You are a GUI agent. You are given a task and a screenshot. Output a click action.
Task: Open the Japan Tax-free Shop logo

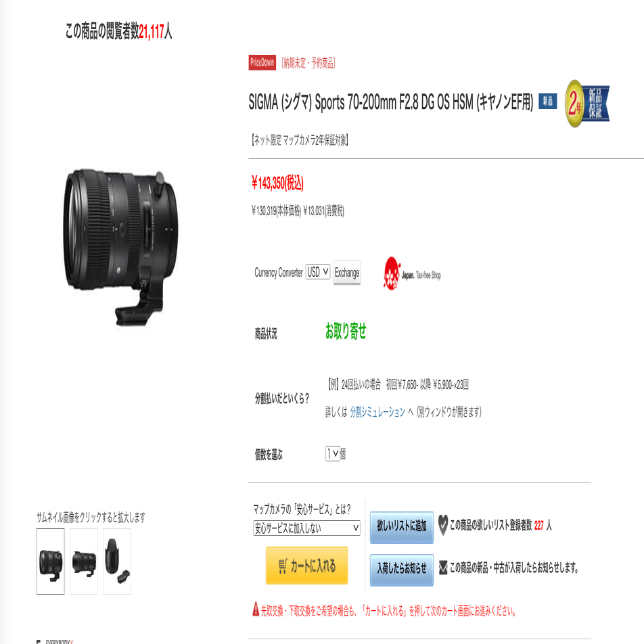pyautogui.click(x=412, y=273)
